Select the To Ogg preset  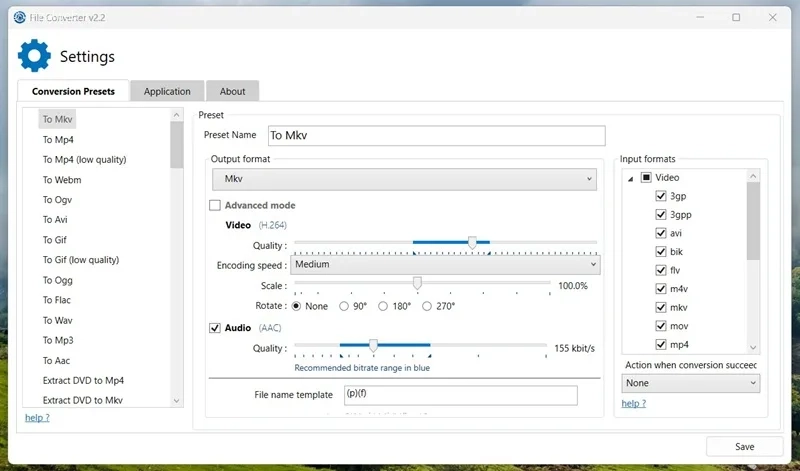[58, 280]
